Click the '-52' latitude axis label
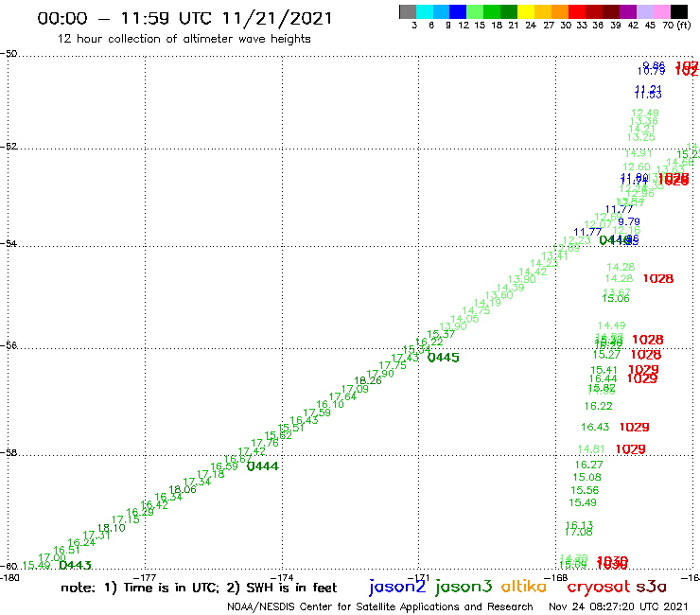The image size is (700, 615). (x=9, y=146)
